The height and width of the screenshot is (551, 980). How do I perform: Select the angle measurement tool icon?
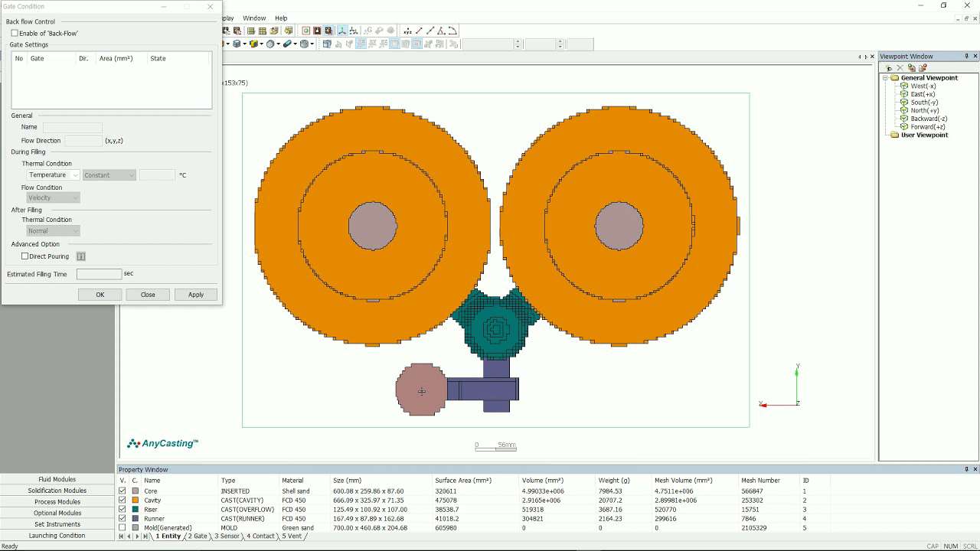pyautogui.click(x=441, y=31)
